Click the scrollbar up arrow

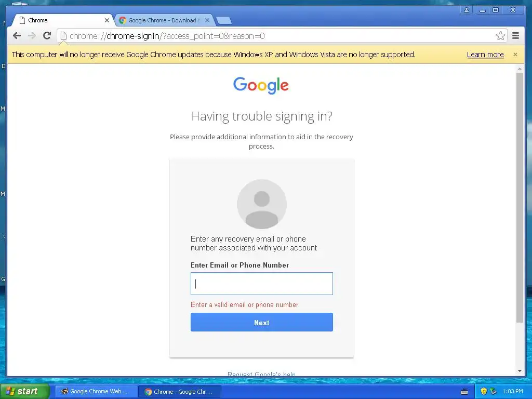[x=520, y=69]
